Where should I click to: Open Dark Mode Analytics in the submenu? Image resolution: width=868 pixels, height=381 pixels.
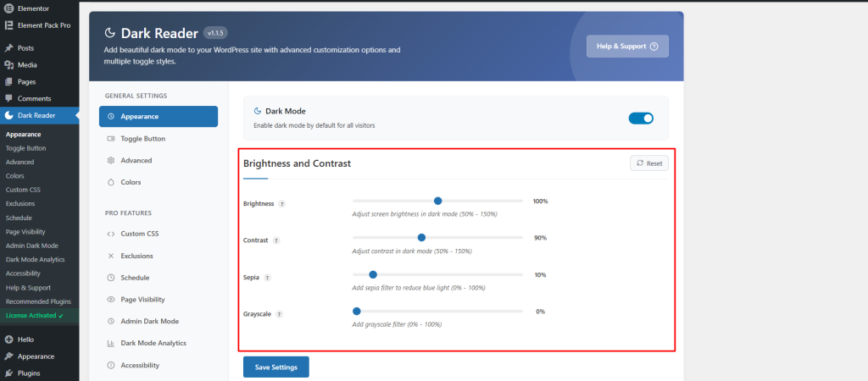pos(36,259)
